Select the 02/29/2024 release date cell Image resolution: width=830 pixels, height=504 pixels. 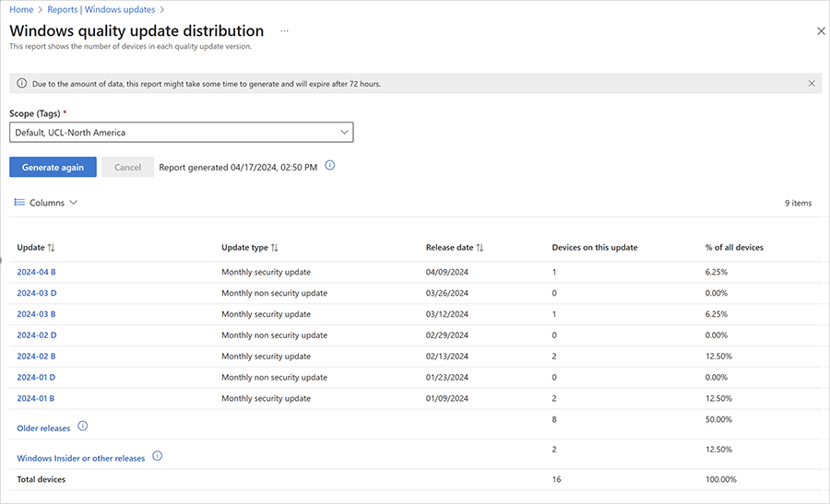tap(446, 335)
